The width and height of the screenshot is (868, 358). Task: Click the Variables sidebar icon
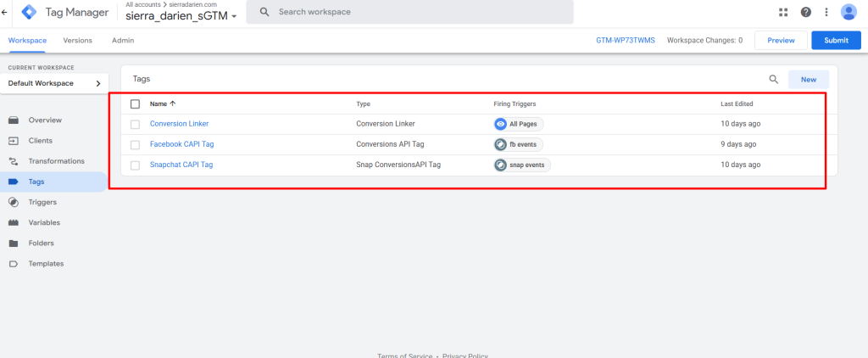pos(14,223)
